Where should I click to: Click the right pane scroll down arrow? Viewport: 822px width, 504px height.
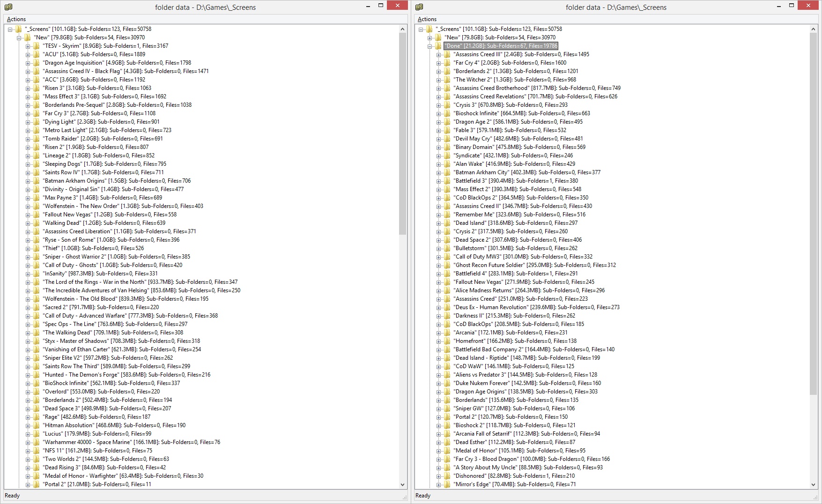[x=813, y=485]
